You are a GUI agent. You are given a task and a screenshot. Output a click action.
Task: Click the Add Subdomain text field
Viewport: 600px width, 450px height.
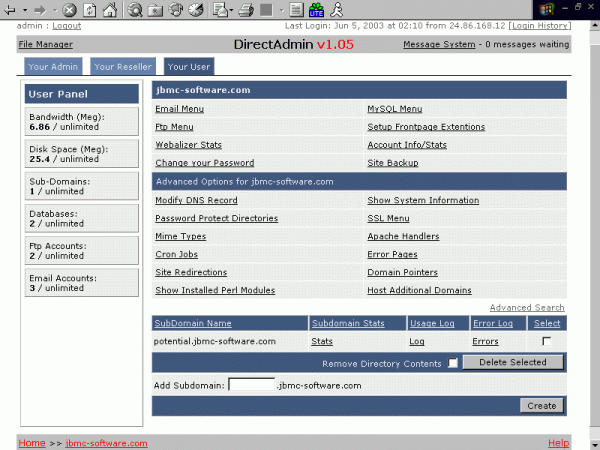pyautogui.click(x=251, y=385)
